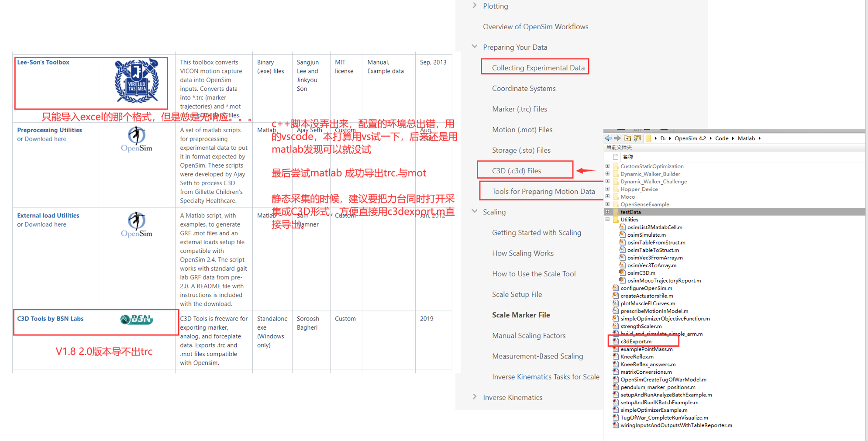Open Collecting Experimental Data page

(x=538, y=68)
